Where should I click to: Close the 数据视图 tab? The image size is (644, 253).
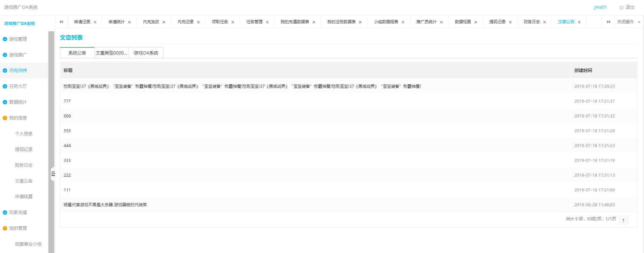coord(475,22)
